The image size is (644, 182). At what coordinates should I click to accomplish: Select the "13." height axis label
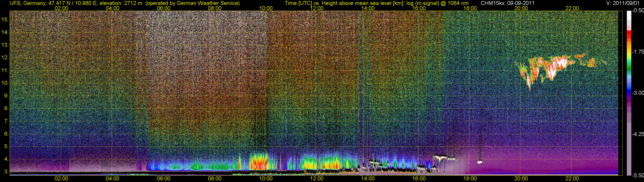tap(5, 45)
